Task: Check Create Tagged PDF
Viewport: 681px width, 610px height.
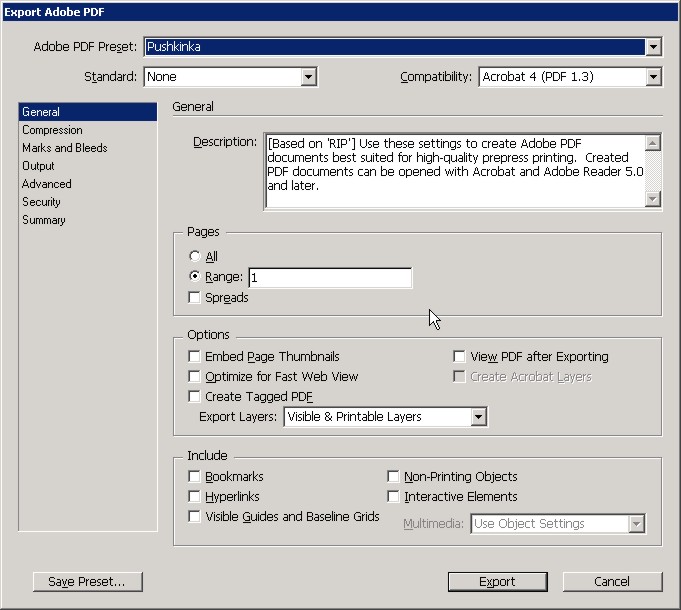Action: tap(194, 396)
